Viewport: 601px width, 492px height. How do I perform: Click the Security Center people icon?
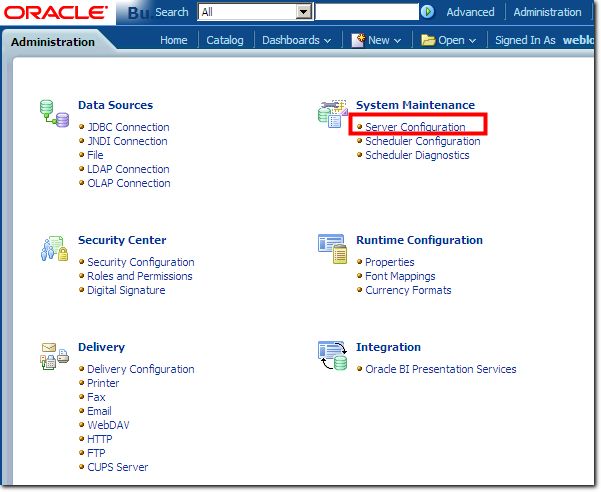(54, 248)
